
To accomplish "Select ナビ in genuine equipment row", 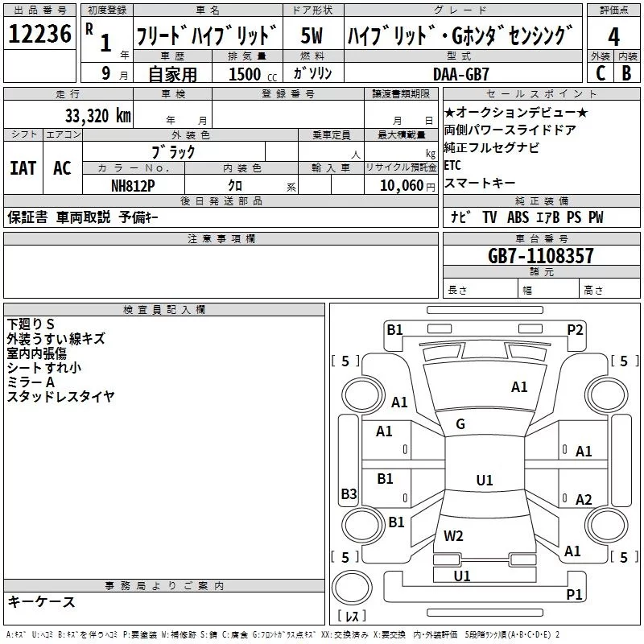I will 460,217.
